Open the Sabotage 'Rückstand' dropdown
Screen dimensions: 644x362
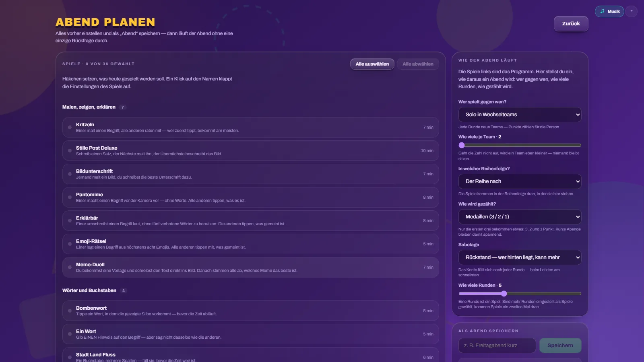[520, 257]
